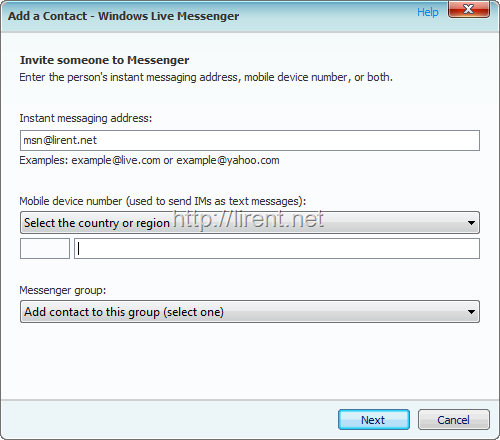
Task: Open the Help link in title bar
Action: click(x=428, y=12)
